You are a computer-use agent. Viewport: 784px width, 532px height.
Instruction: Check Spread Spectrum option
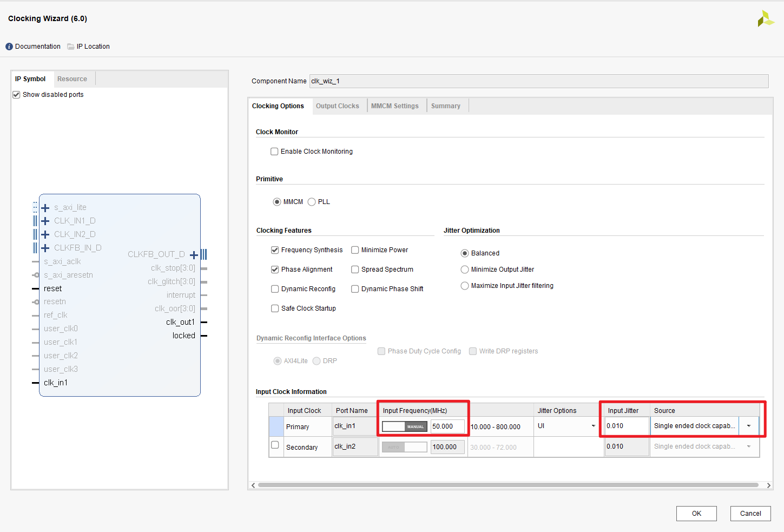tap(355, 270)
